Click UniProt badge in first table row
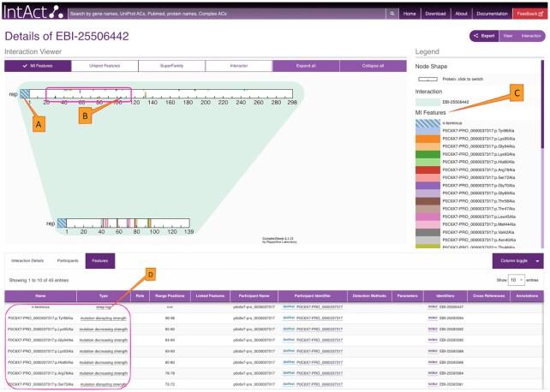Viewport: 550px width, 392px height. (x=289, y=306)
